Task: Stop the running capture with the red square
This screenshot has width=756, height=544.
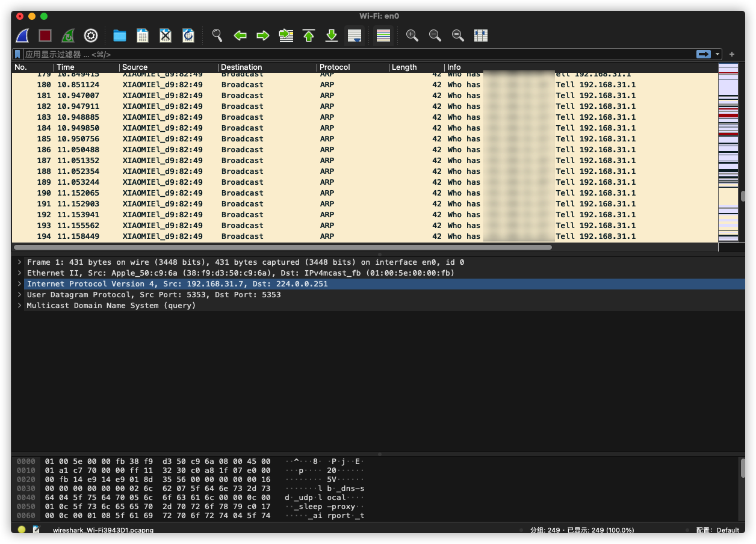Action: point(45,36)
